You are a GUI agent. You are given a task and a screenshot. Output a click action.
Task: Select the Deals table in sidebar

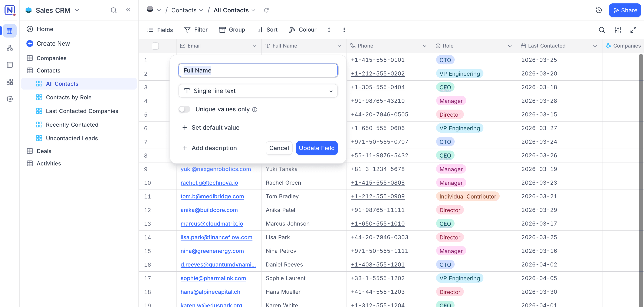tap(44, 151)
